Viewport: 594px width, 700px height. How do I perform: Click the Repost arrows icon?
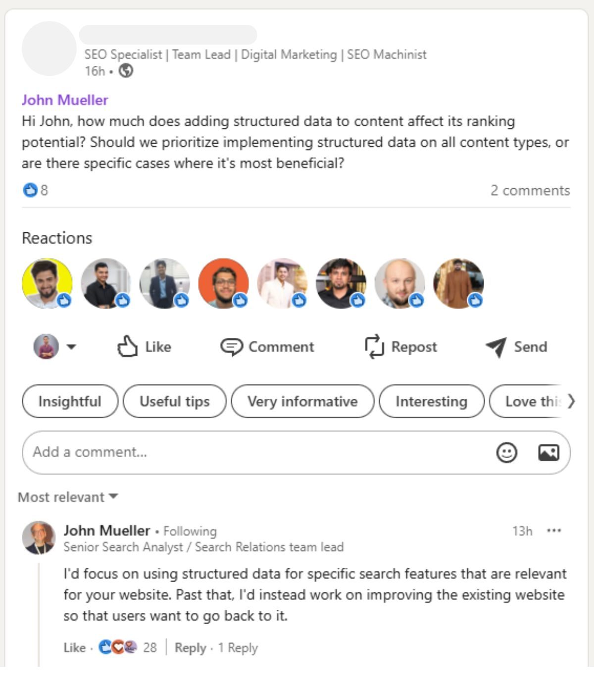pyautogui.click(x=374, y=346)
